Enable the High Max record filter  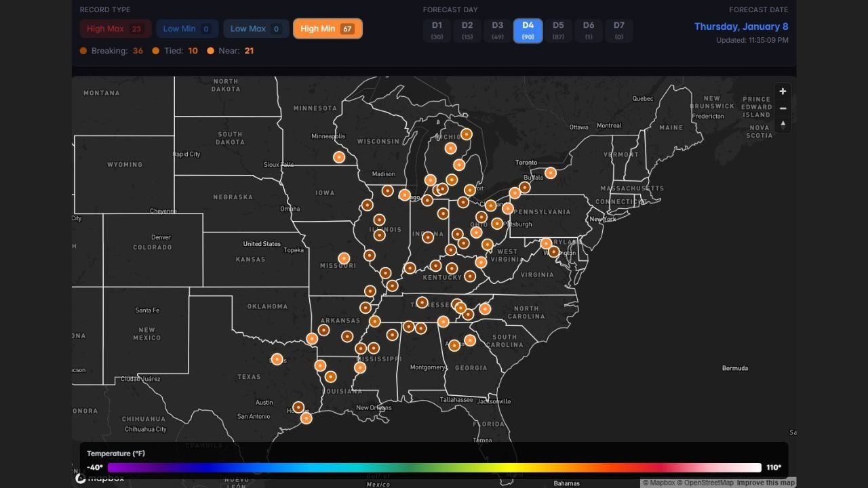tap(115, 28)
